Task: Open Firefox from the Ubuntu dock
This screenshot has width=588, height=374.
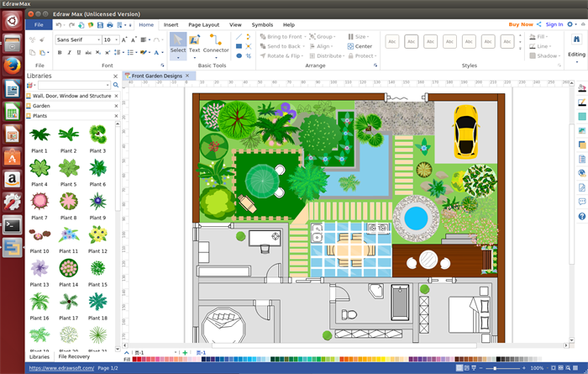Action: 12,66
